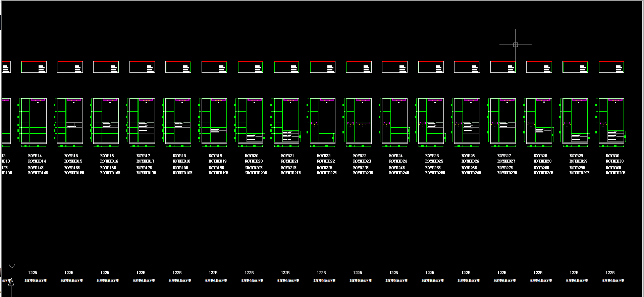The width and height of the screenshot is (644, 297).
Task: Select the ROYB21 drawer cabinet drawing
Action: coord(286,121)
